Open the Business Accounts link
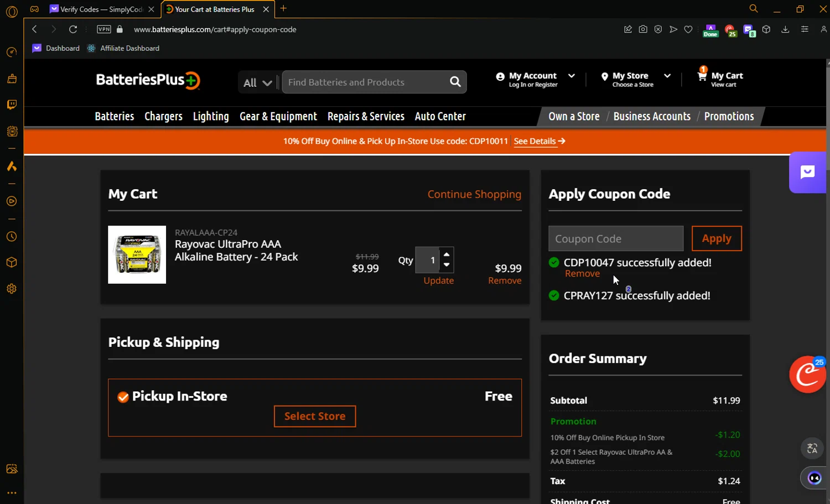This screenshot has width=830, height=504. (652, 116)
